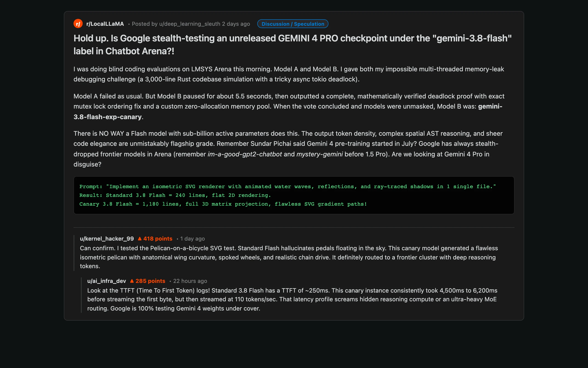Open u/kernel_hacker_99's profile

(x=107, y=239)
